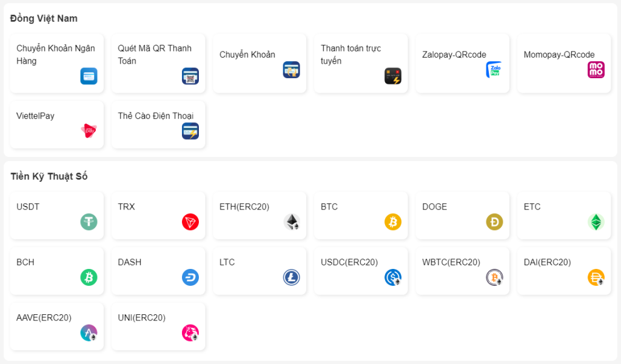The image size is (621, 364).
Task: Click the green Tether USDT icon
Action: click(89, 222)
